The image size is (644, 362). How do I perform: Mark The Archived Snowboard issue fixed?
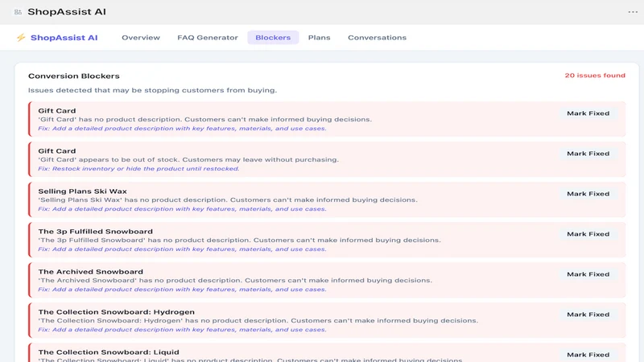588,274
